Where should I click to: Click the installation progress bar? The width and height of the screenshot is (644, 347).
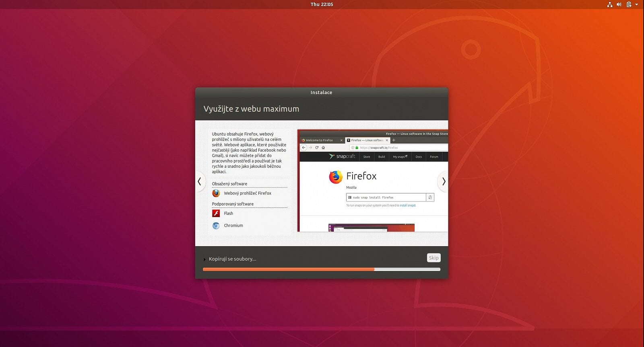[322, 269]
